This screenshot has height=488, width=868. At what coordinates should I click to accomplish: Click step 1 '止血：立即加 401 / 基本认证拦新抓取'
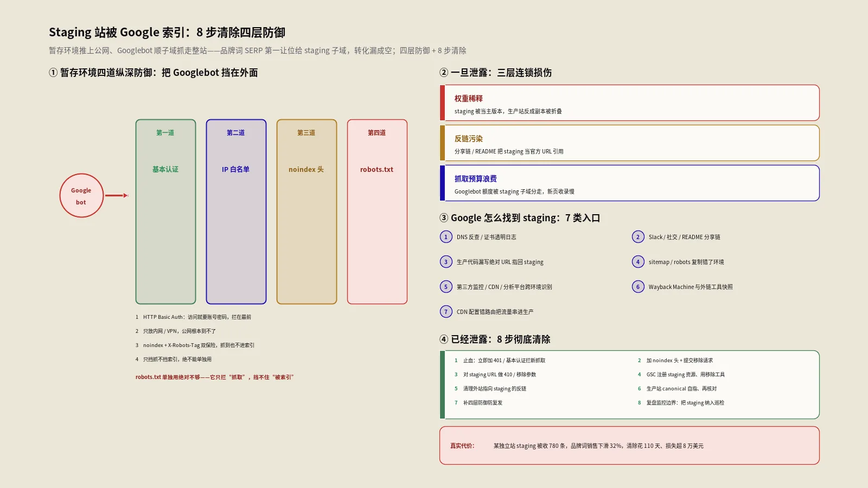505,361
